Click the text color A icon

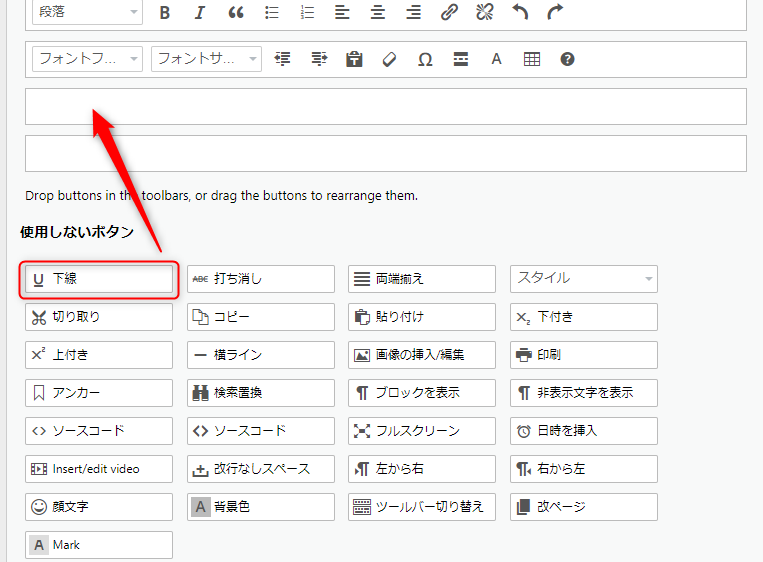click(x=496, y=59)
